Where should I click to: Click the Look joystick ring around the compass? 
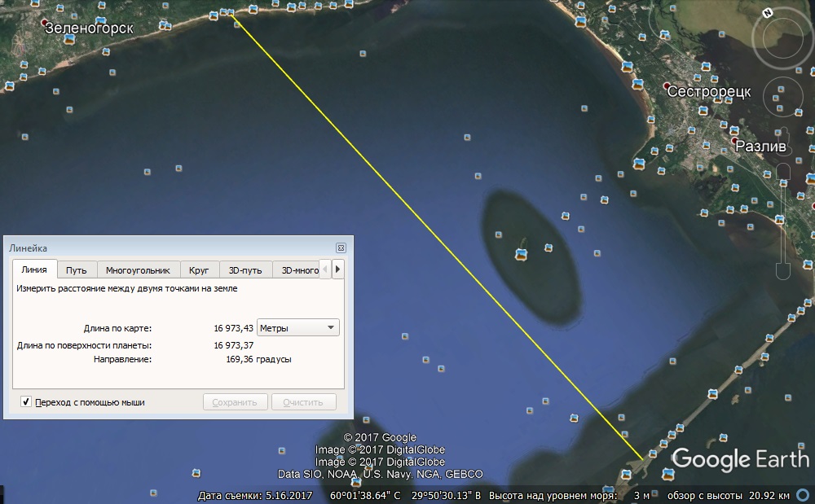pyautogui.click(x=782, y=38)
